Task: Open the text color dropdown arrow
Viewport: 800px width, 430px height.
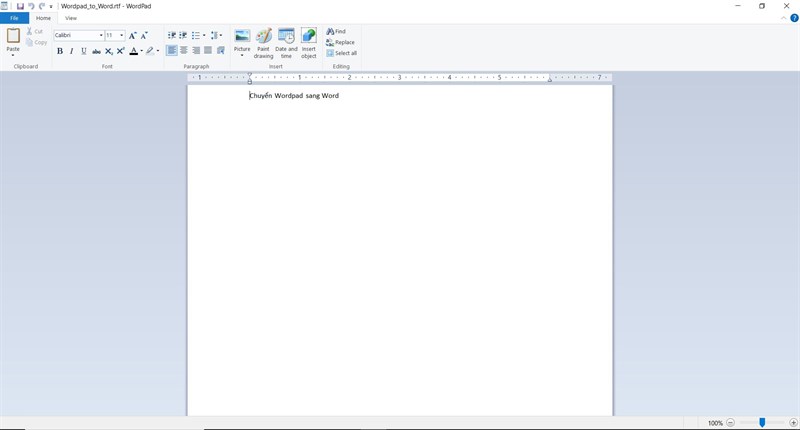Action: [x=141, y=51]
